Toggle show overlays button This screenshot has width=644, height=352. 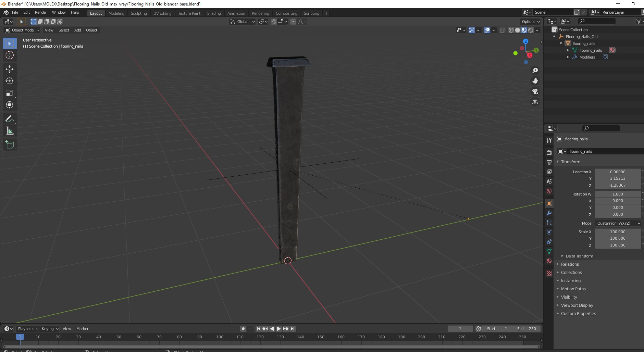[487, 30]
